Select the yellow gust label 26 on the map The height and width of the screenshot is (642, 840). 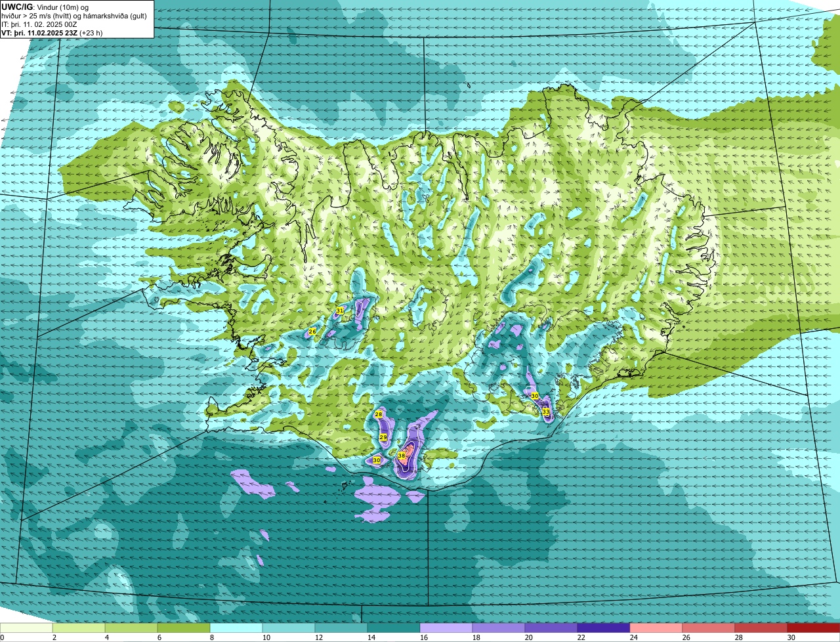[312, 332]
